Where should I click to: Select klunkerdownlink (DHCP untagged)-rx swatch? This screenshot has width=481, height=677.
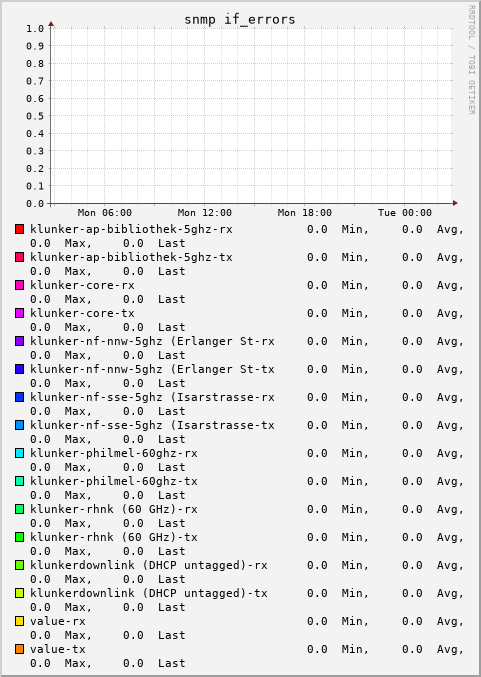point(19,565)
